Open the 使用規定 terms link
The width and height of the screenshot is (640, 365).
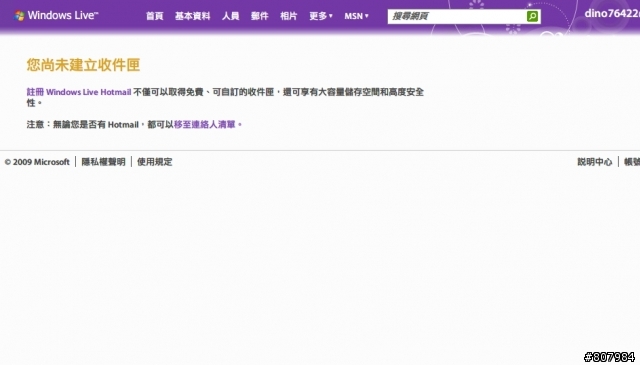click(x=155, y=162)
